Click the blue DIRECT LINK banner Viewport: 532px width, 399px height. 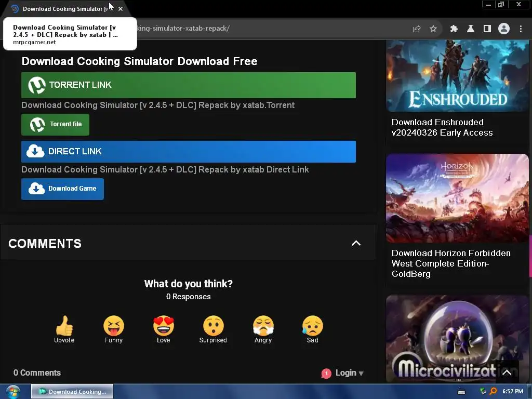(188, 152)
